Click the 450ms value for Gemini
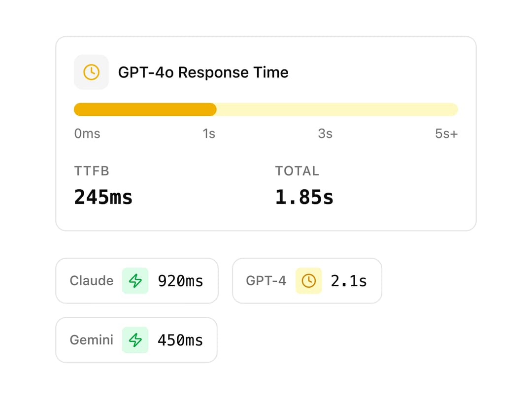Viewport: 532px width, 399px height. click(180, 340)
